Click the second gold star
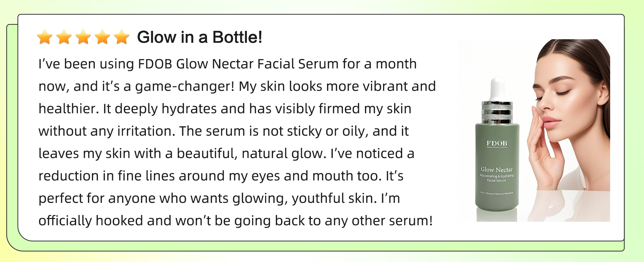Image resolution: width=644 pixels, height=262 pixels. coord(64,37)
